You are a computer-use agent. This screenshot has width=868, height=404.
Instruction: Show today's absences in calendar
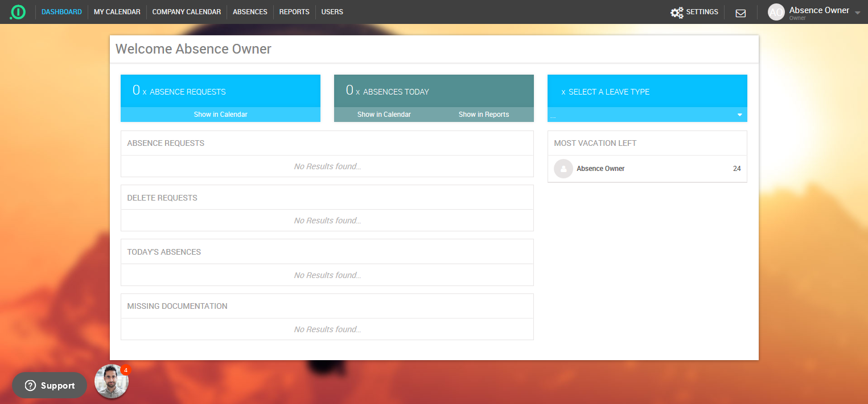384,115
